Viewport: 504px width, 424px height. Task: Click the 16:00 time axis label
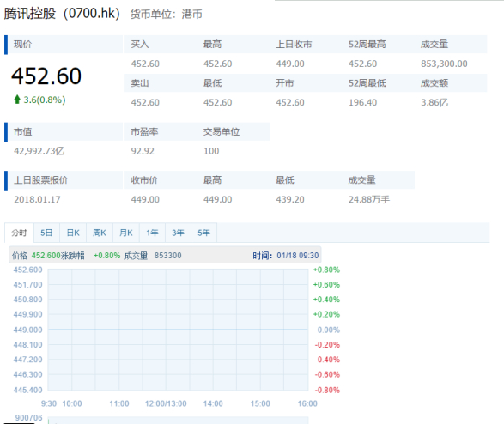(307, 403)
